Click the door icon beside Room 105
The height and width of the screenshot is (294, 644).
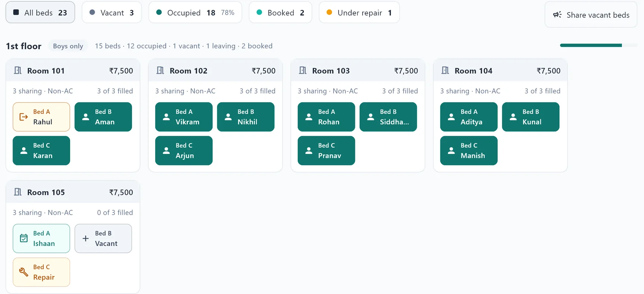click(x=18, y=192)
